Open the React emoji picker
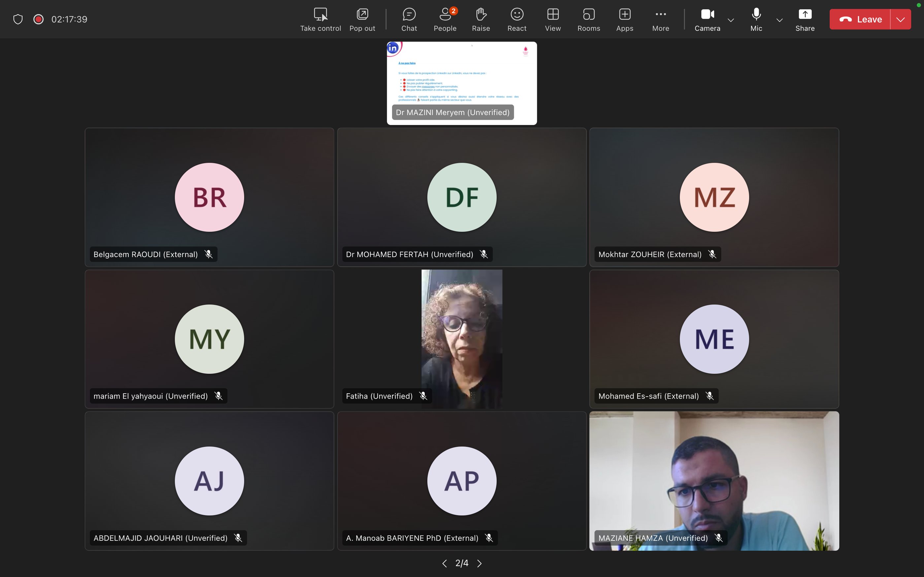Image resolution: width=924 pixels, height=577 pixels. pos(516,19)
